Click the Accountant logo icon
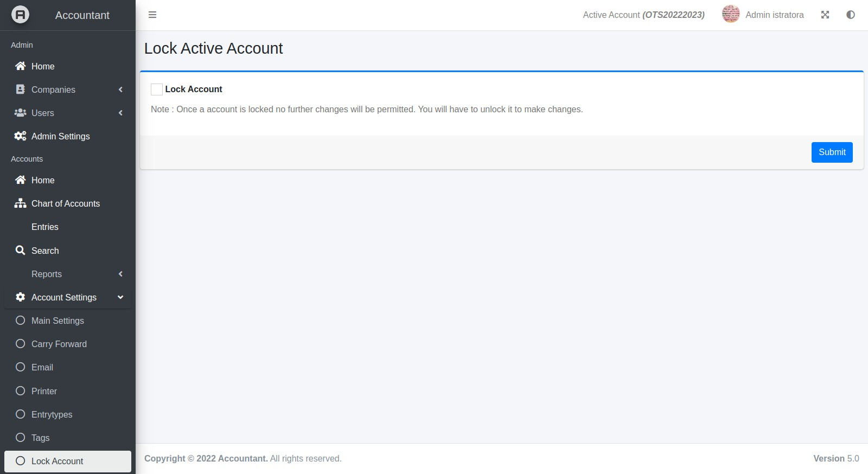This screenshot has height=474, width=868. 20,15
